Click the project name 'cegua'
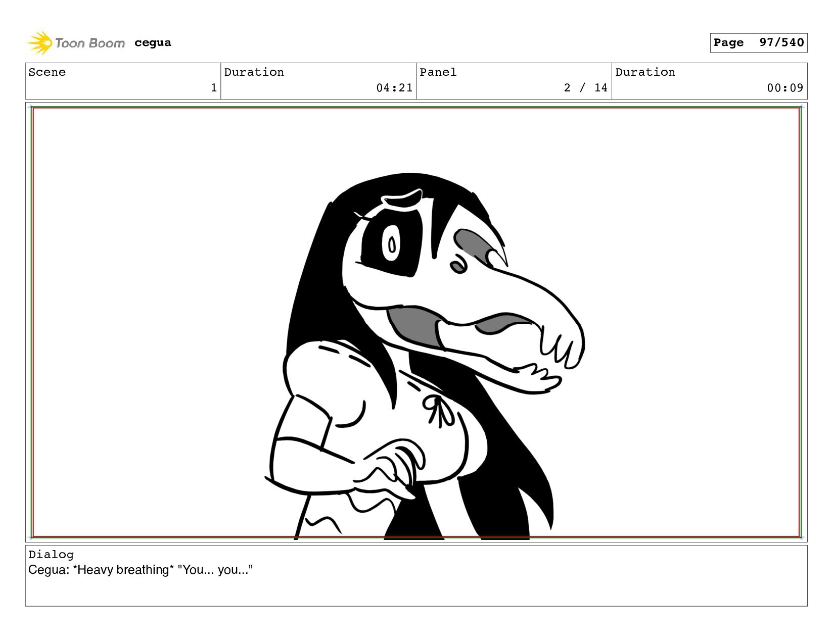Viewport: 834px width, 644px height. [x=153, y=43]
